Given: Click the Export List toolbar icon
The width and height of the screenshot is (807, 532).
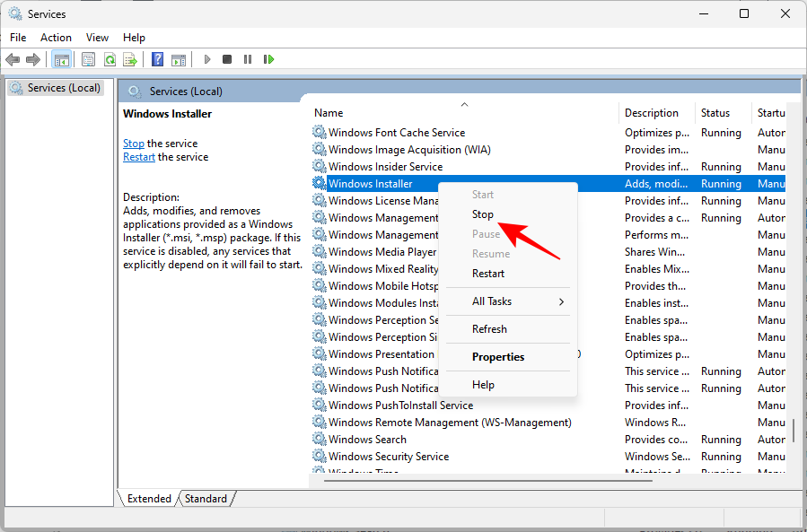Looking at the screenshot, I should [x=131, y=59].
